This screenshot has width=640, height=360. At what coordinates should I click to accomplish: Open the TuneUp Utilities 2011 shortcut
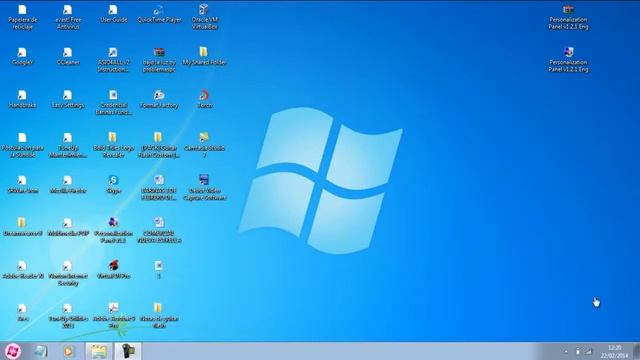pyautogui.click(x=68, y=316)
